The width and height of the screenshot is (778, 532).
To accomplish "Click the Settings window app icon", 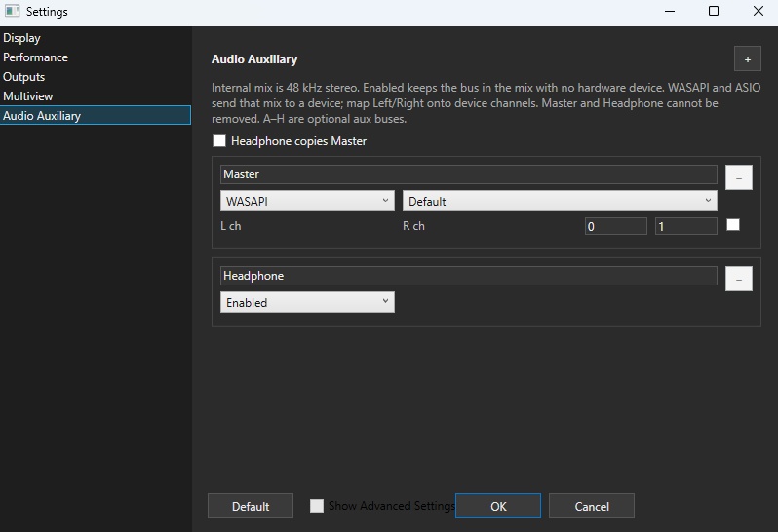I will (12, 11).
